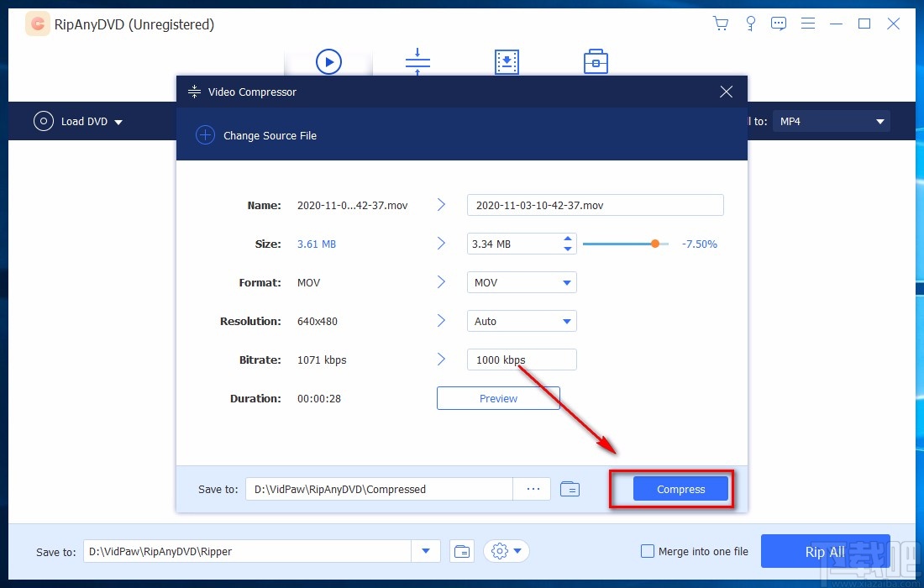Switch to the compressor tab icon
This screenshot has height=588, width=924.
click(x=417, y=61)
